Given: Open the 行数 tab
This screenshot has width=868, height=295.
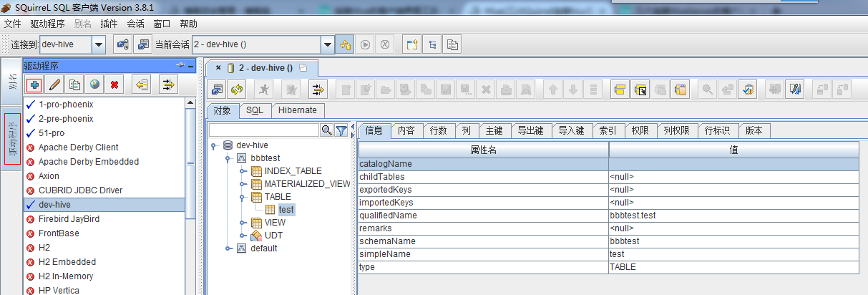Looking at the screenshot, I should 439,130.
